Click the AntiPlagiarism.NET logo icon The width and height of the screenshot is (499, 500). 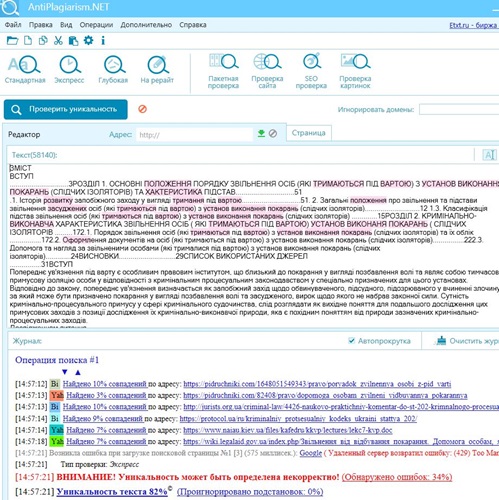(x=10, y=8)
